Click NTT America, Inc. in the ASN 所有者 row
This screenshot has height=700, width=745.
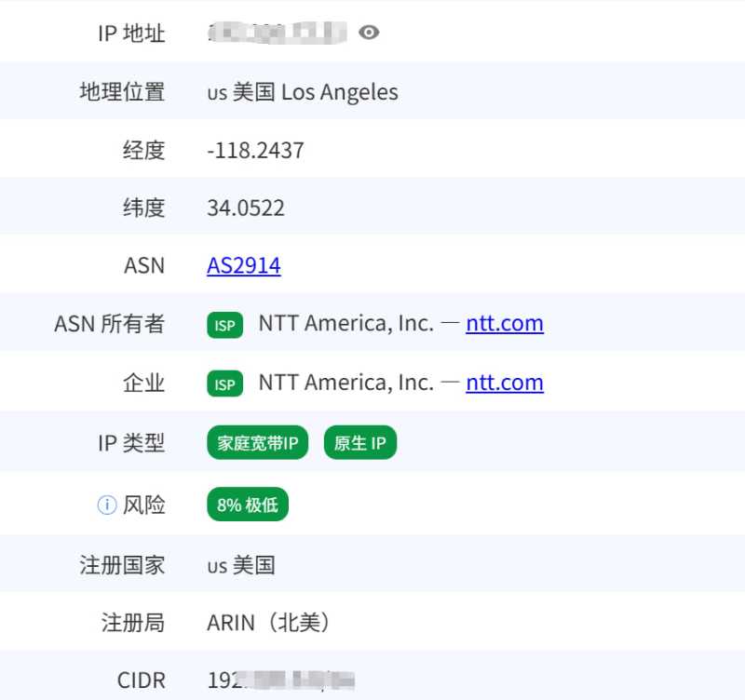345,324
